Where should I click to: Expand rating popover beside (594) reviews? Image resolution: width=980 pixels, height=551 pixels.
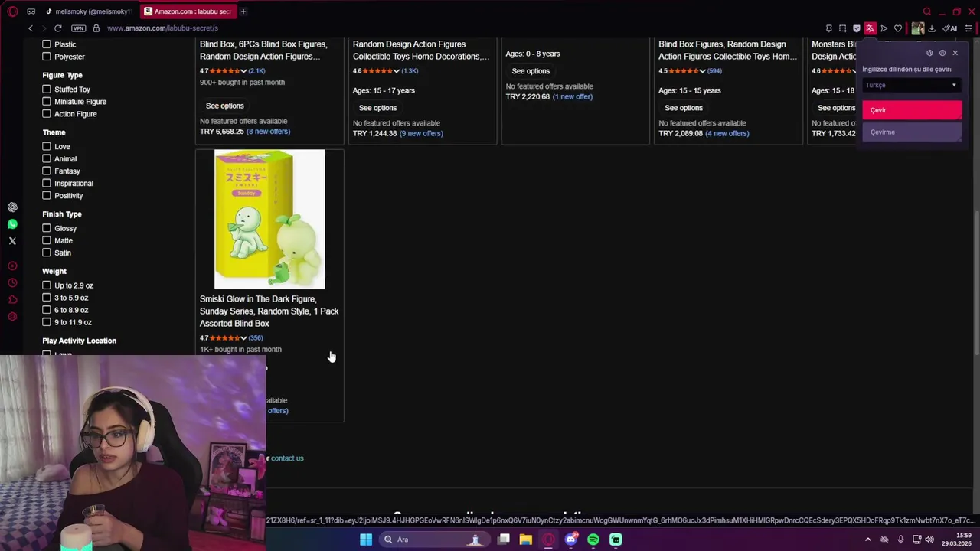point(702,70)
